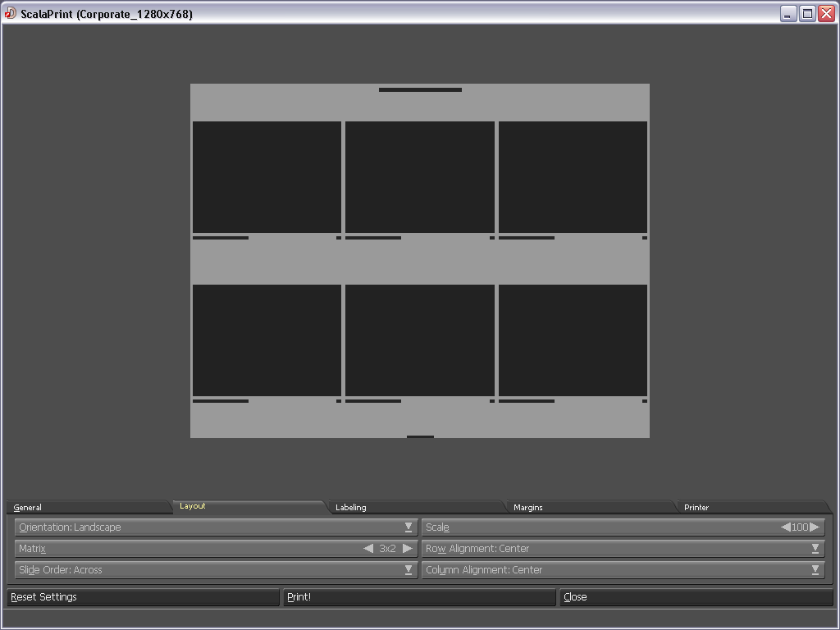
Task: Click the top-middle slide in preview
Action: tap(420, 177)
